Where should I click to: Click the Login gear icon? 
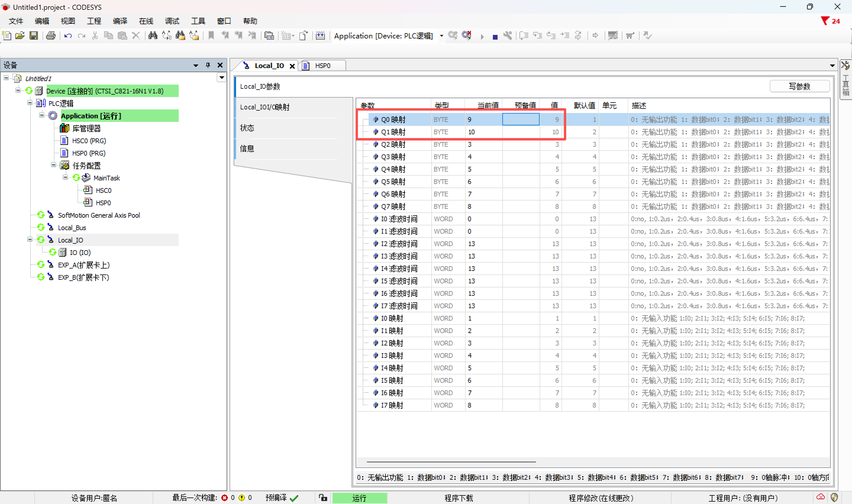coord(453,36)
